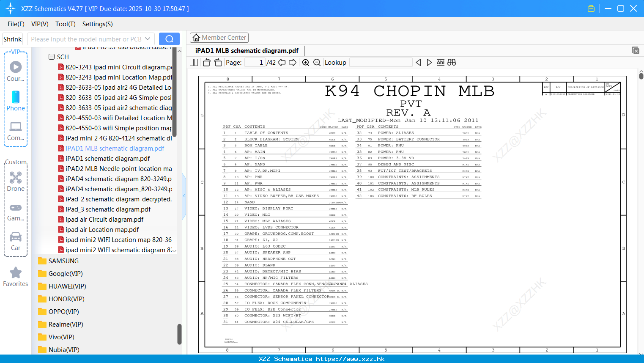The image size is (644, 363).
Task: Click the blue search button
Action: 169,39
